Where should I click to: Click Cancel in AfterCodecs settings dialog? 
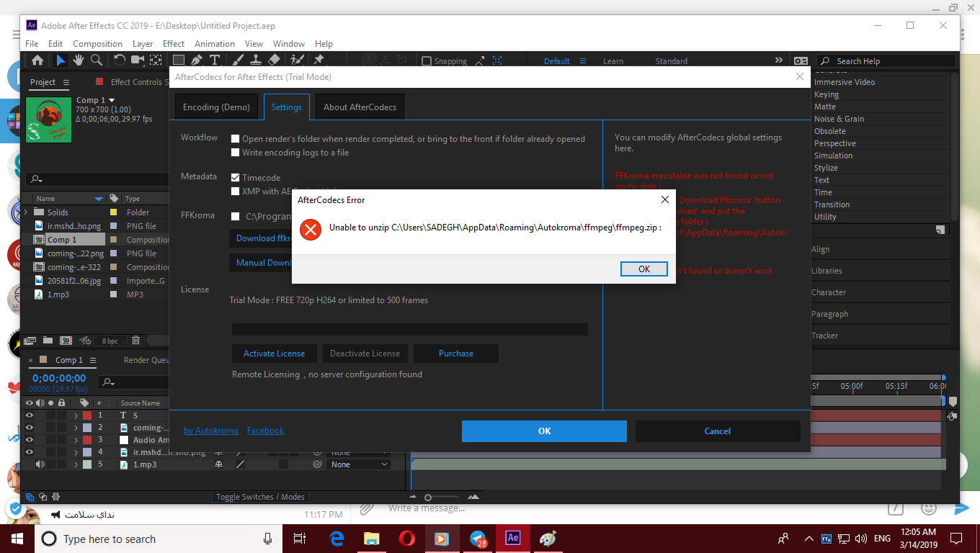(718, 431)
